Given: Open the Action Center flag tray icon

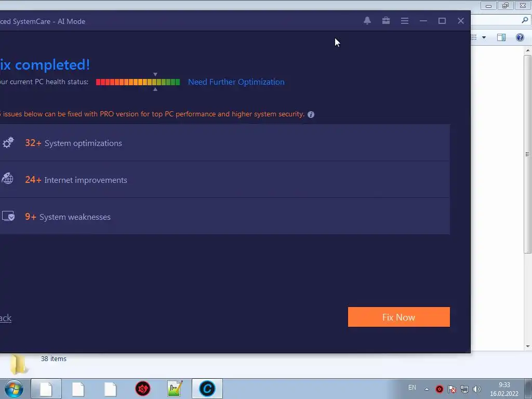Looking at the screenshot, I should coord(451,389).
